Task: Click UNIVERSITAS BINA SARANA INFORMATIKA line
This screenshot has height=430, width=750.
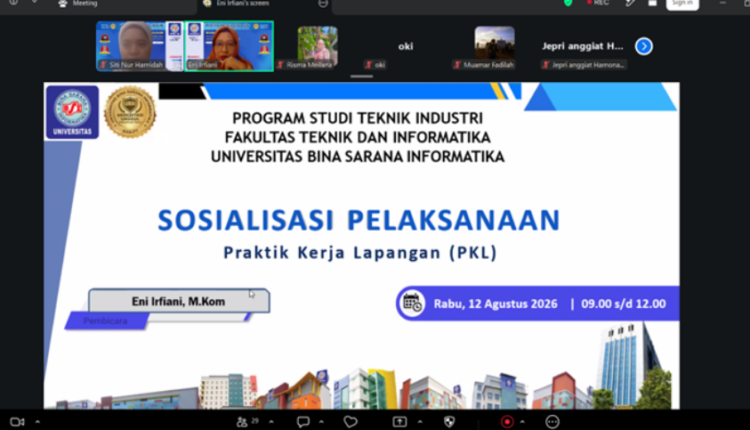Action: [x=358, y=156]
